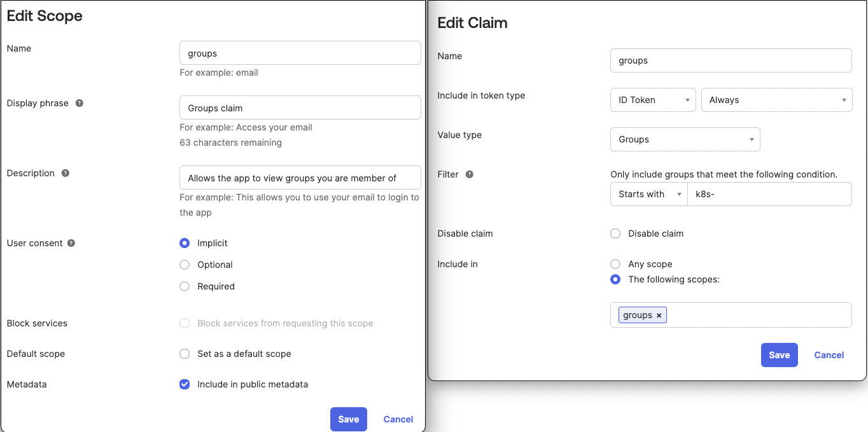The height and width of the screenshot is (432, 868).
Task: Cancel the Edit Claim dialog
Action: [829, 355]
